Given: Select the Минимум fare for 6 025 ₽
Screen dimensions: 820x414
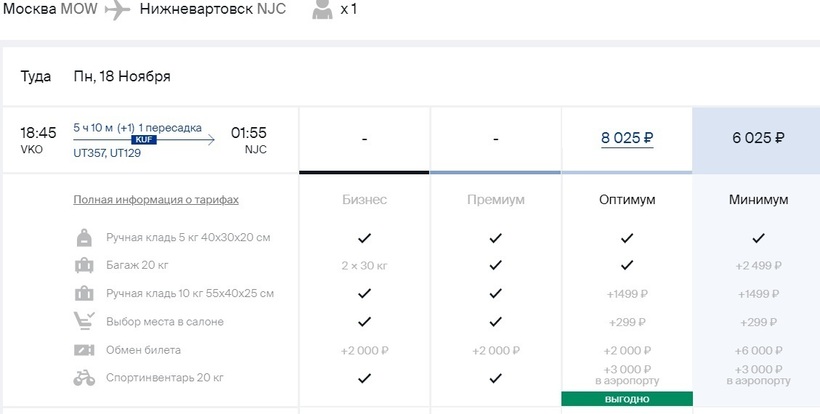Looking at the screenshot, I should pyautogui.click(x=757, y=138).
